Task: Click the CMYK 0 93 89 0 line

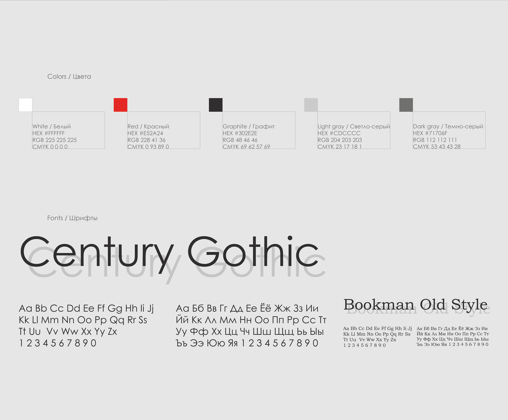Action: tap(148, 147)
